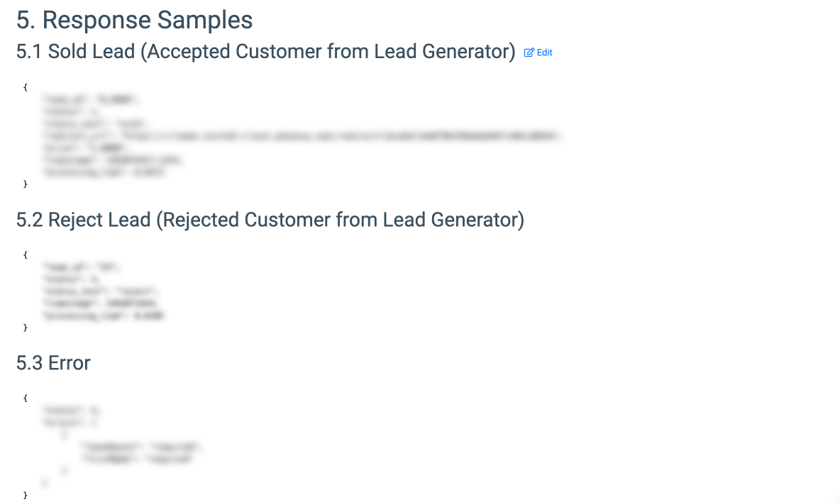Click the pencil edit icon beside section 5.1
This screenshot has width=840, height=504.
[x=529, y=52]
